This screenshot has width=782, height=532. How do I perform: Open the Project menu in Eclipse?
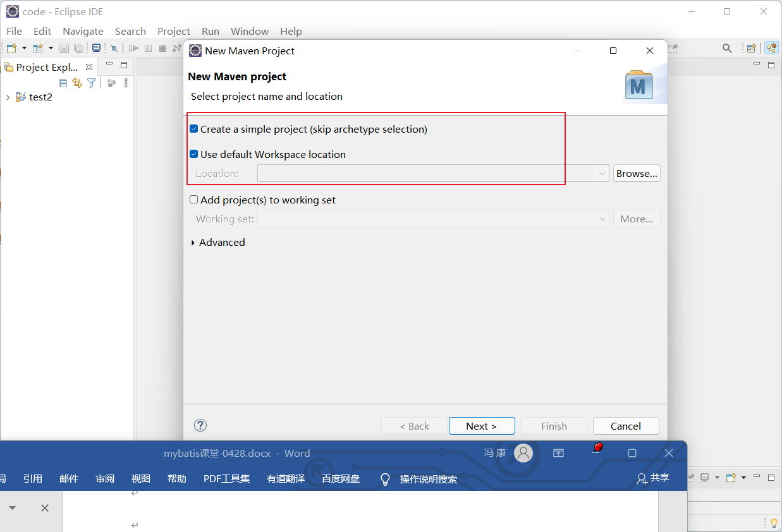click(174, 31)
